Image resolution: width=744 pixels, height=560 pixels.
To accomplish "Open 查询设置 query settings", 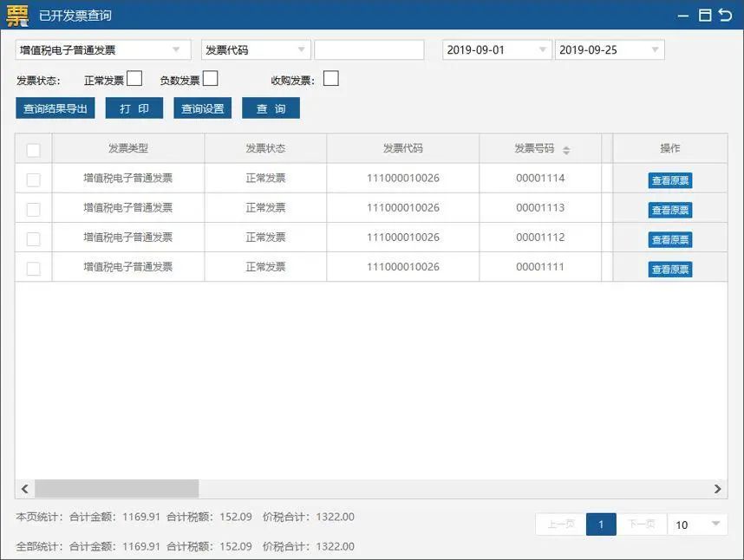I will coord(202,108).
